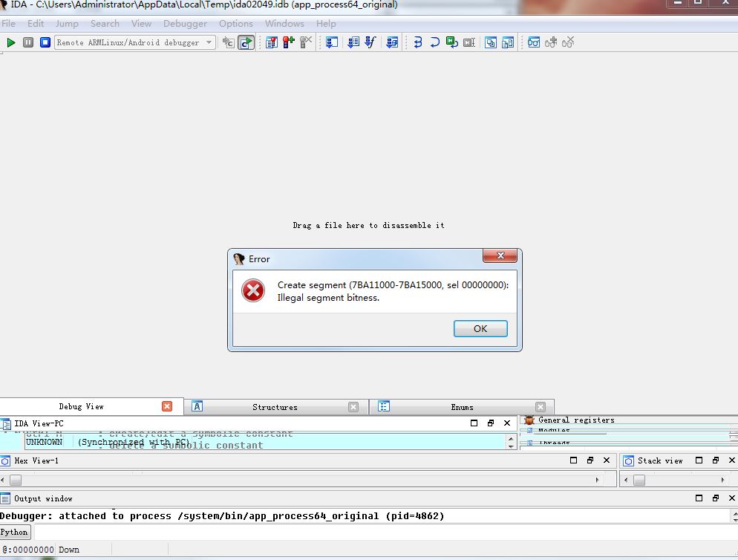738x560 pixels.
Task: Click Hex View-1 scrollbar right arrow
Action: click(x=597, y=480)
